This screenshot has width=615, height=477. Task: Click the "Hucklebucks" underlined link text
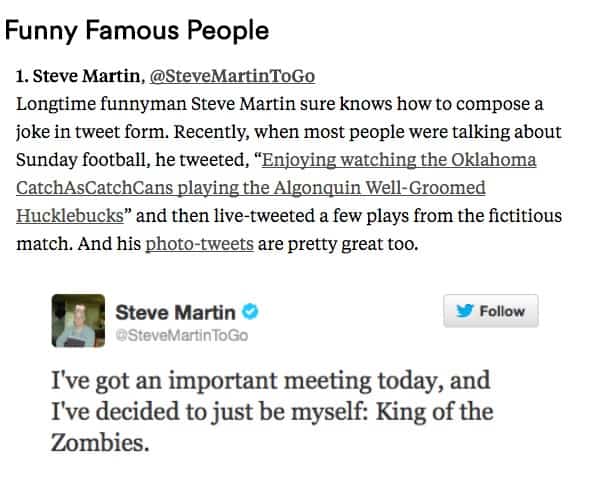[x=70, y=215]
